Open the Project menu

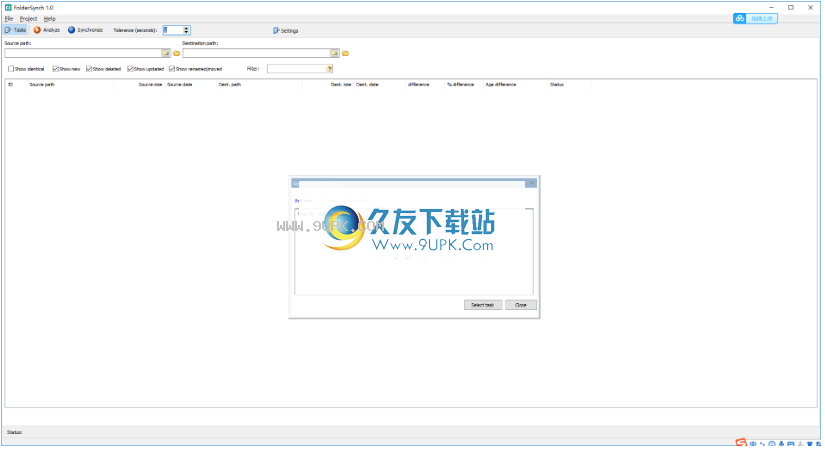[28, 18]
